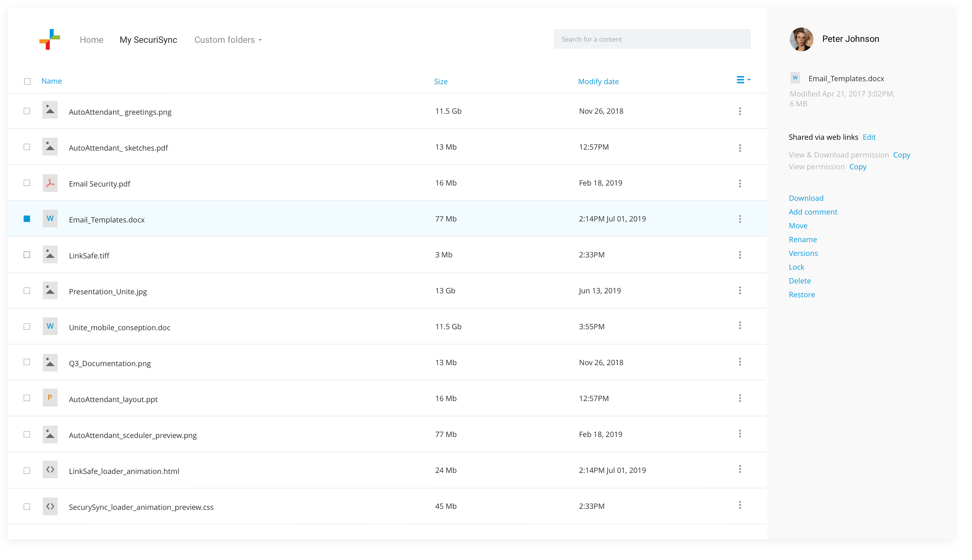Check the box for Presentation_Unite.jpg
The width and height of the screenshot is (972, 560).
click(x=27, y=291)
